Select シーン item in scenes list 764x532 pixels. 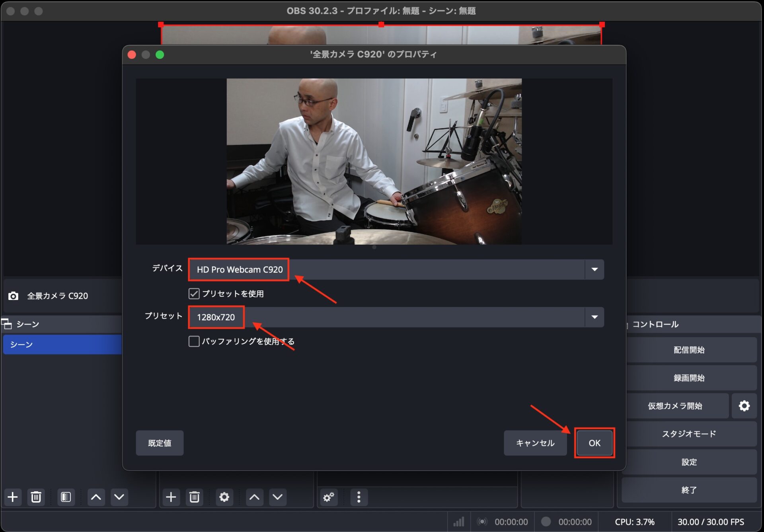tap(62, 345)
